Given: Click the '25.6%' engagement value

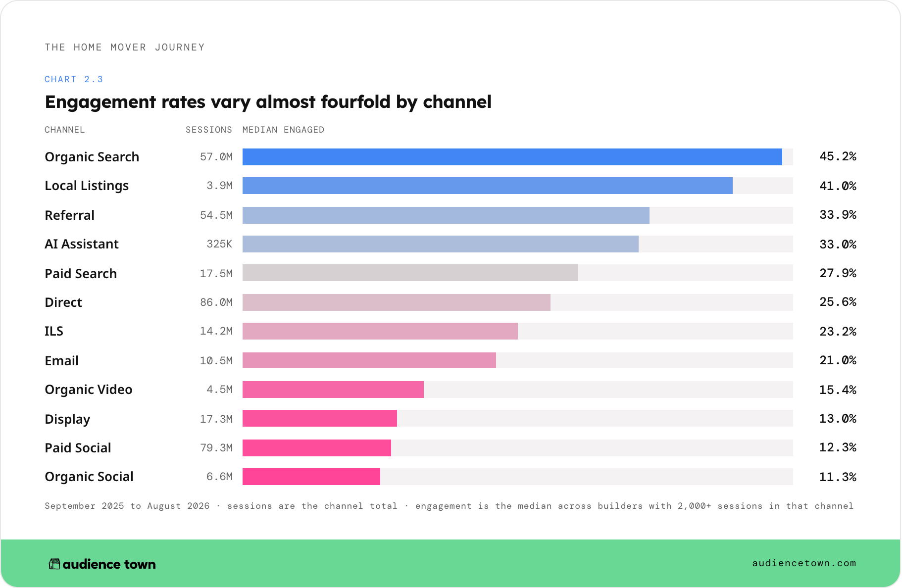Looking at the screenshot, I should tap(838, 302).
